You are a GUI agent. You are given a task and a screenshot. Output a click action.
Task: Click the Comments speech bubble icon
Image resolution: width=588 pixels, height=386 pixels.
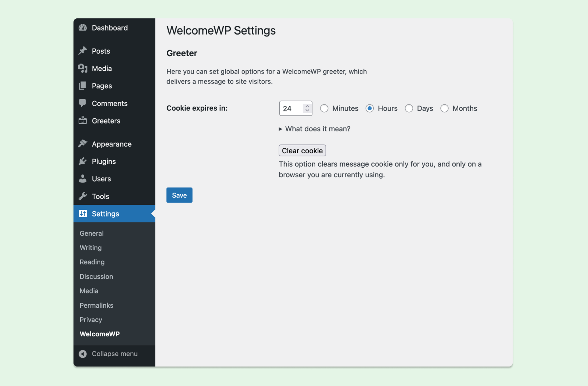(x=83, y=103)
